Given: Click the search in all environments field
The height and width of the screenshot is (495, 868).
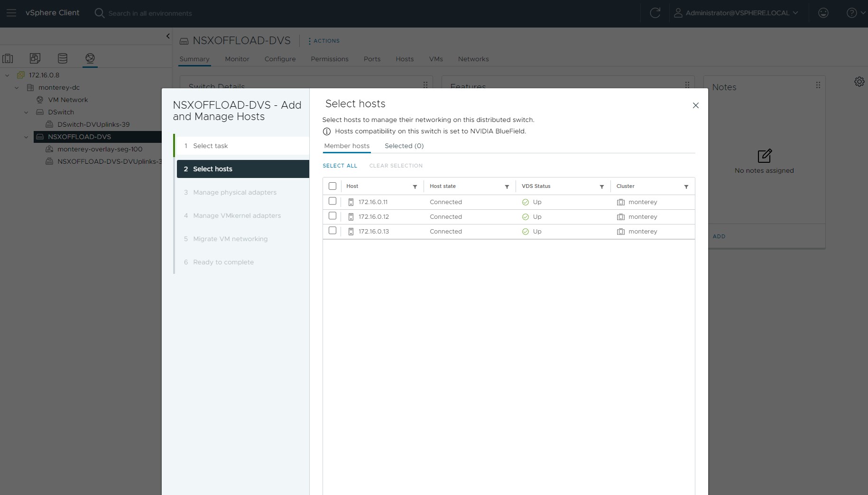Looking at the screenshot, I should 150,13.
